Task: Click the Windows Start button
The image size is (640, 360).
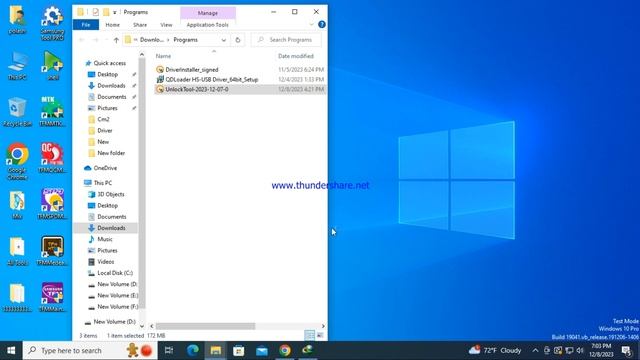Action: [11, 350]
